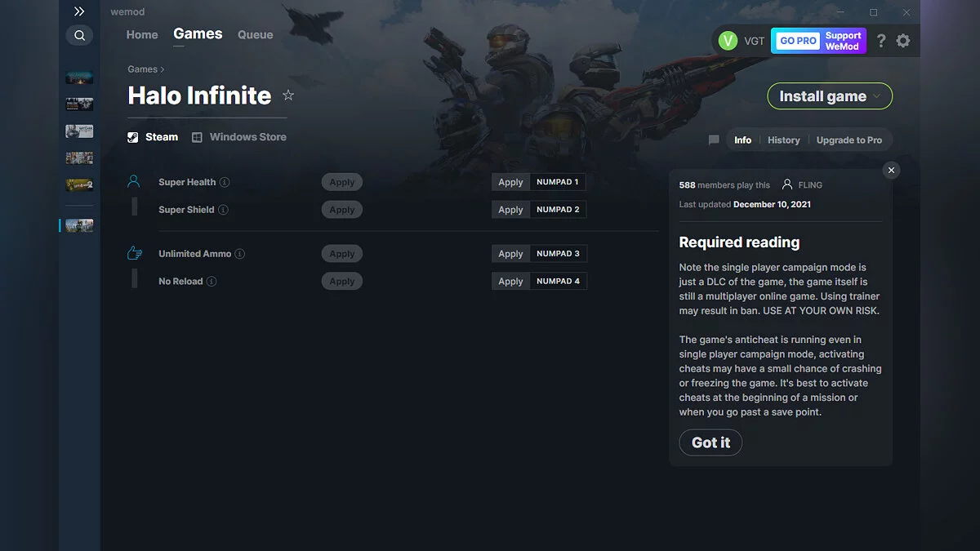The height and width of the screenshot is (551, 980).
Task: Open settings gear icon
Action: (902, 41)
